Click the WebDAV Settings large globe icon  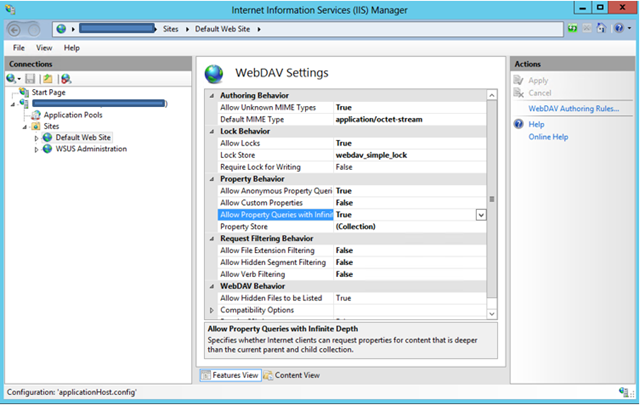pos(214,74)
